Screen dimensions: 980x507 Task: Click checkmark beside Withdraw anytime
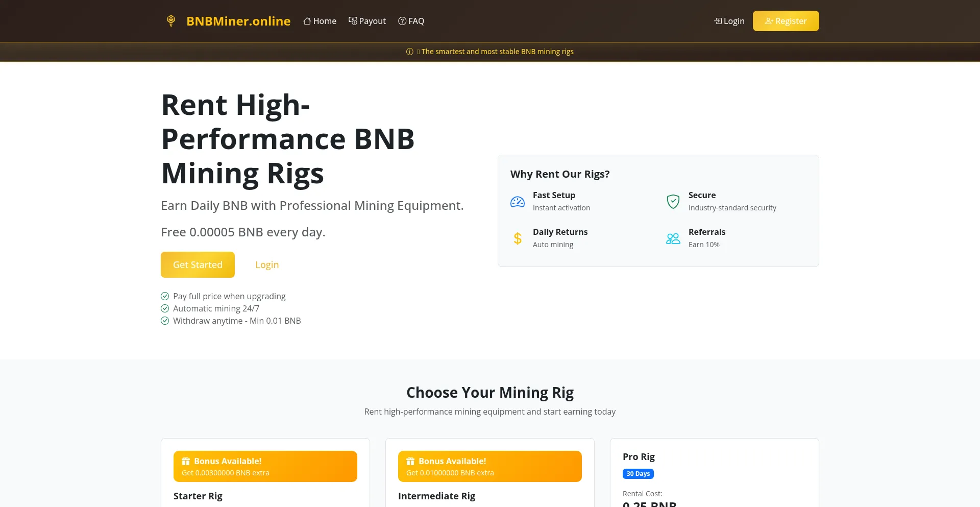(165, 321)
